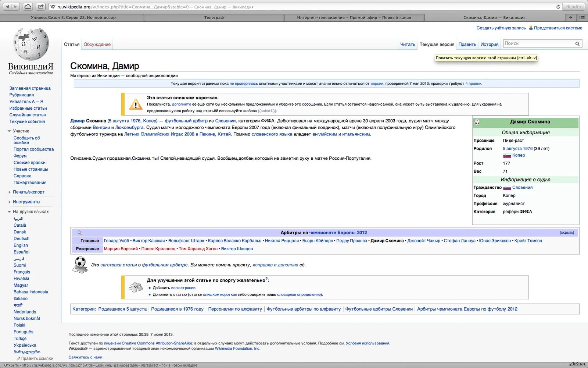Open Говард Уэбб referee link in navbox

coord(116,241)
